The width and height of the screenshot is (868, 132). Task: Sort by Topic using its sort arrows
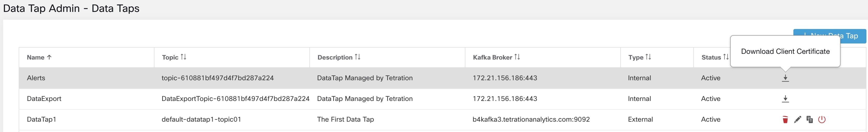[183, 57]
